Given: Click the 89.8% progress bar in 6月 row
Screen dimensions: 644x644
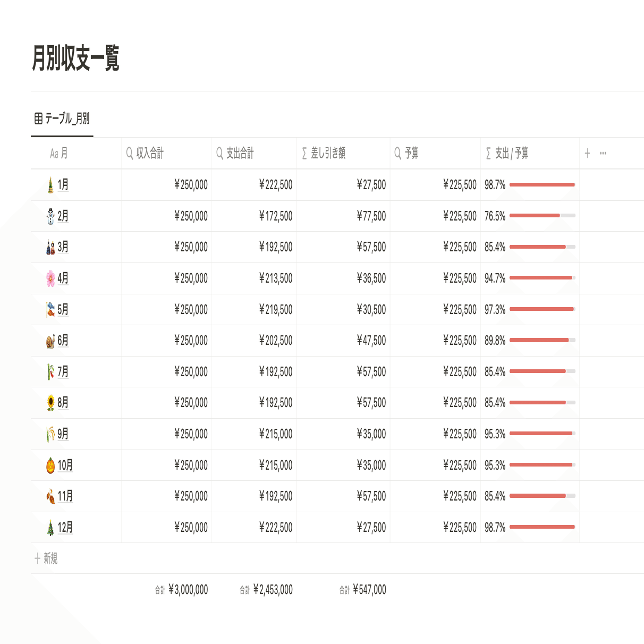Looking at the screenshot, I should point(543,340).
